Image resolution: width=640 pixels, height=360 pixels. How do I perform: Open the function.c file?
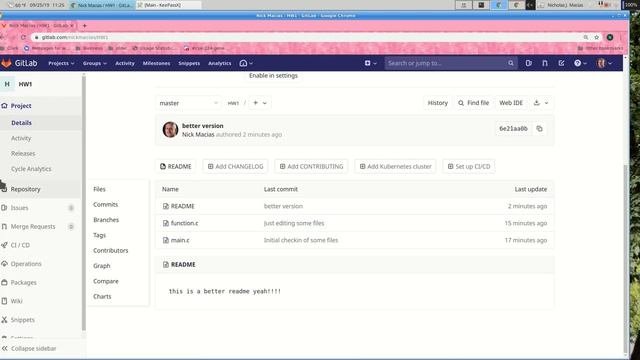[x=184, y=223]
